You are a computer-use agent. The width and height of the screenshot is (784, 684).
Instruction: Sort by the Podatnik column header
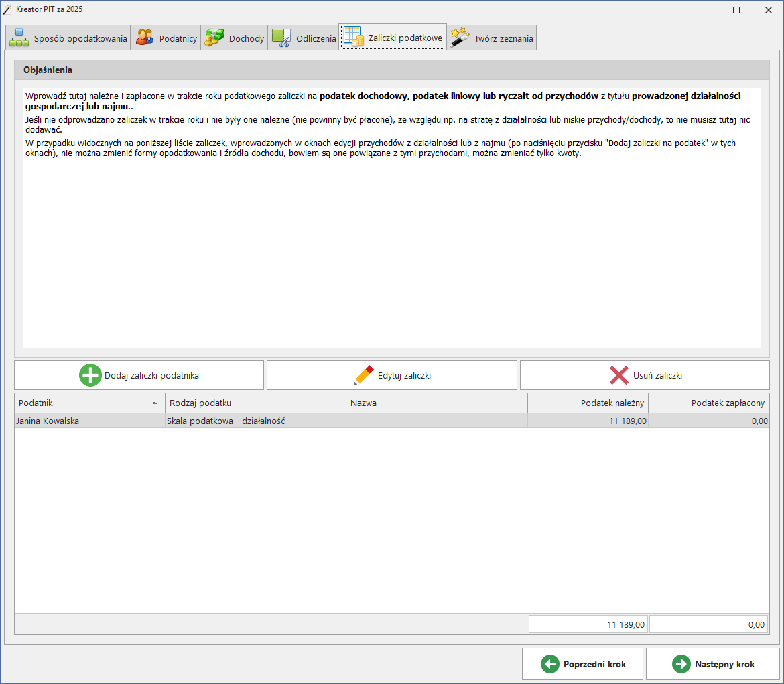[90, 403]
